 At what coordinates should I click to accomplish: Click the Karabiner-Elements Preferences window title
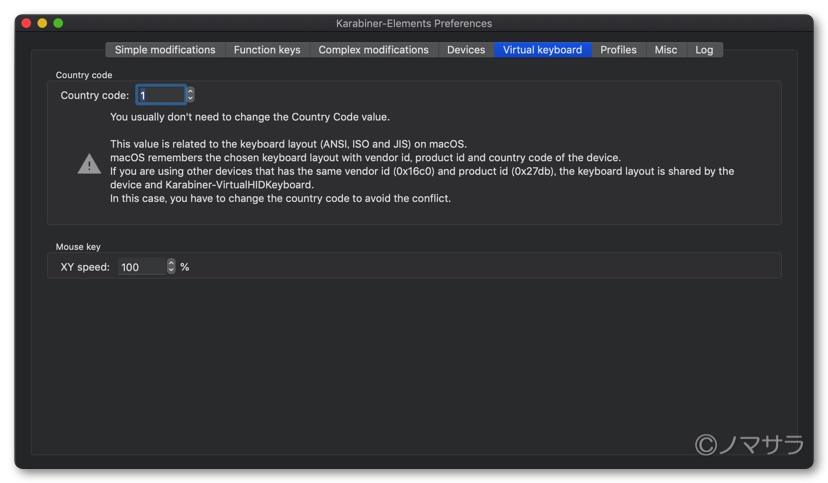click(x=414, y=23)
